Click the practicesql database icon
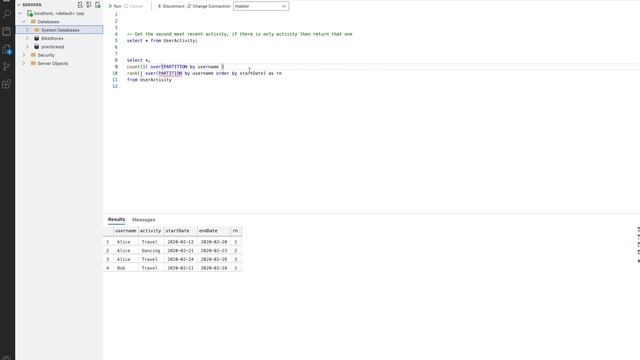This screenshot has height=360, width=640. (37, 47)
